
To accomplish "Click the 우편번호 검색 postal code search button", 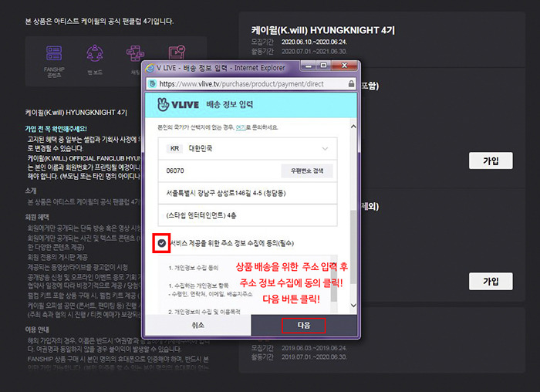I will [x=307, y=171].
